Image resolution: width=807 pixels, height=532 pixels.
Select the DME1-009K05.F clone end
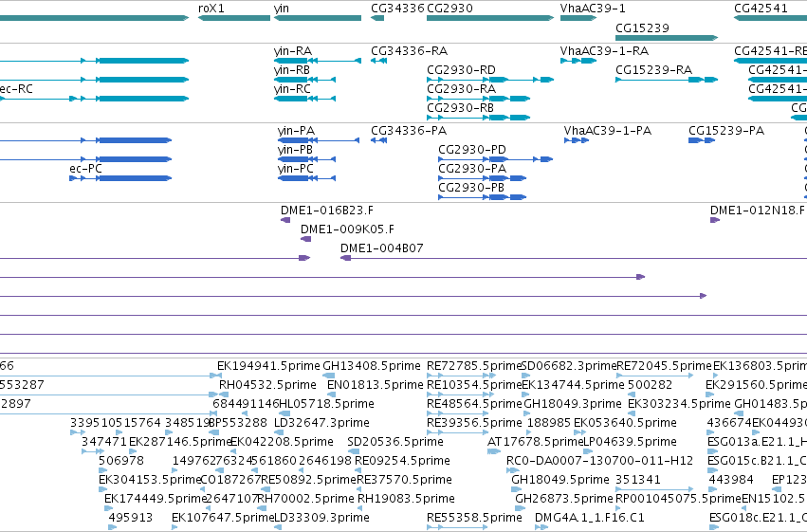(305, 239)
